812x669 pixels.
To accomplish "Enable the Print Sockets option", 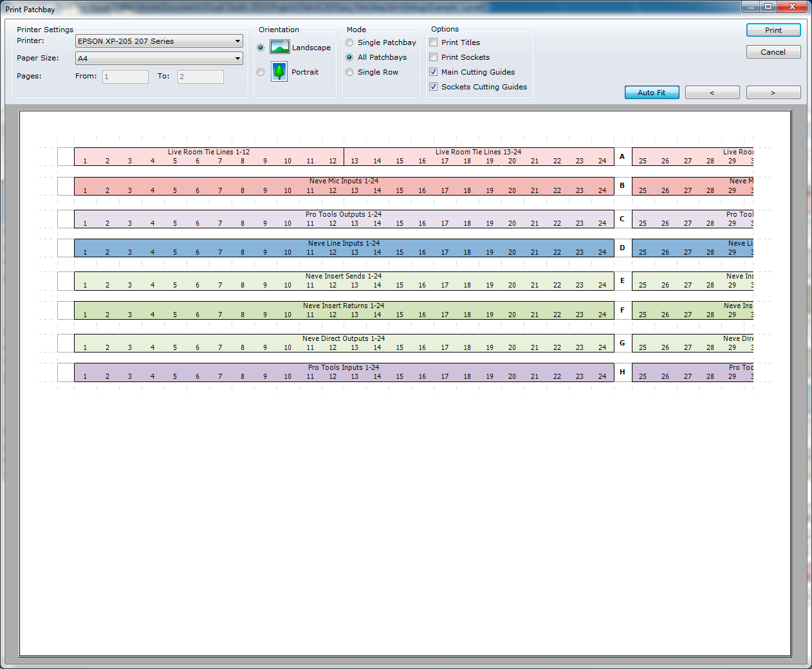I will coord(433,57).
